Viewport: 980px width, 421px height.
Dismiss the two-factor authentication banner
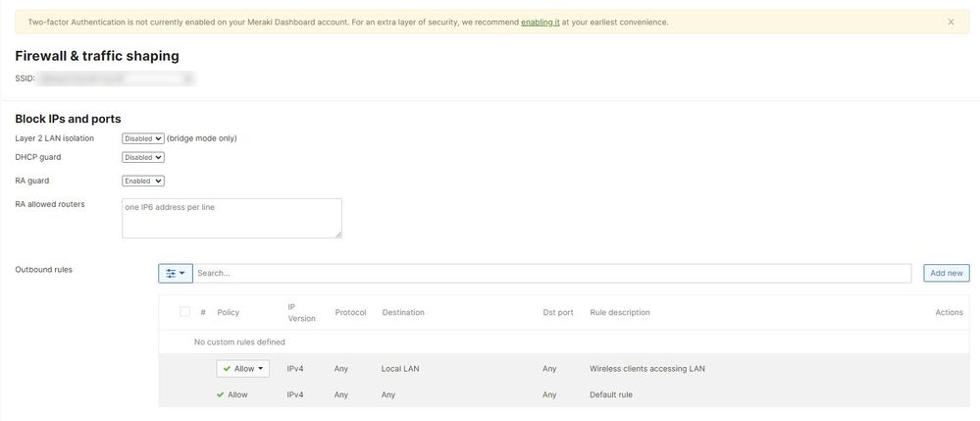click(950, 22)
